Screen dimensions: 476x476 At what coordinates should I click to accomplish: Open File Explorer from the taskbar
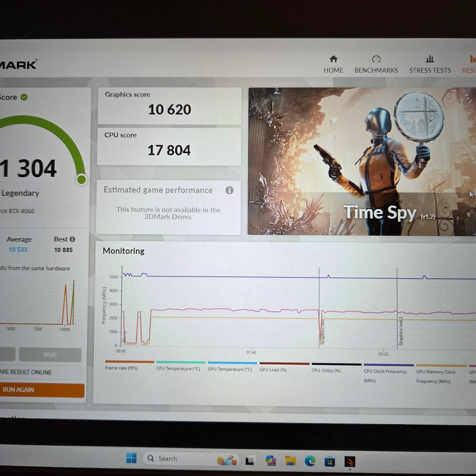(290, 460)
